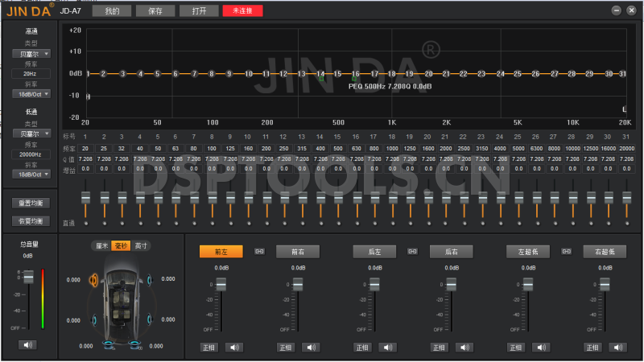Mute the 前左 channel speaker icon
The height and width of the screenshot is (362, 644).
click(x=233, y=348)
